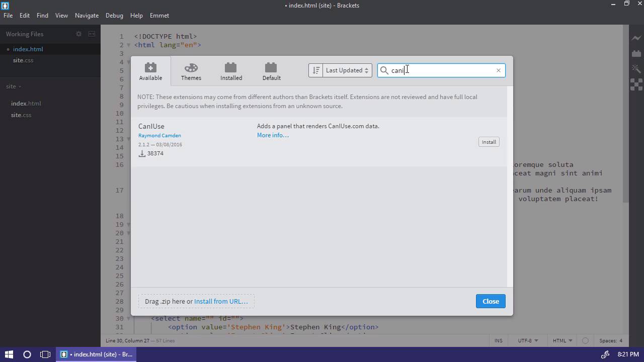This screenshot has width=644, height=362.
Task: Open the Available extensions tab
Action: (x=150, y=71)
